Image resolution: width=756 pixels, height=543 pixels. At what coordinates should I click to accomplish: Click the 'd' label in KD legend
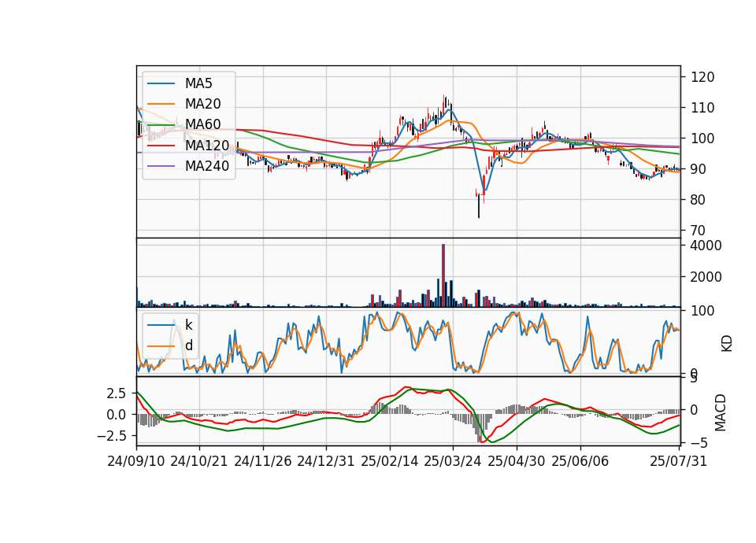click(x=189, y=345)
